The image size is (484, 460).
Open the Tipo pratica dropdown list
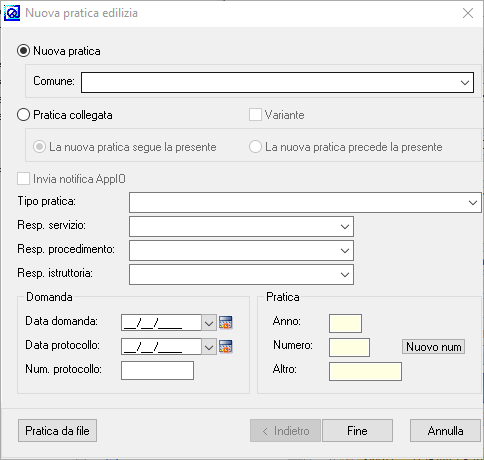coord(473,203)
